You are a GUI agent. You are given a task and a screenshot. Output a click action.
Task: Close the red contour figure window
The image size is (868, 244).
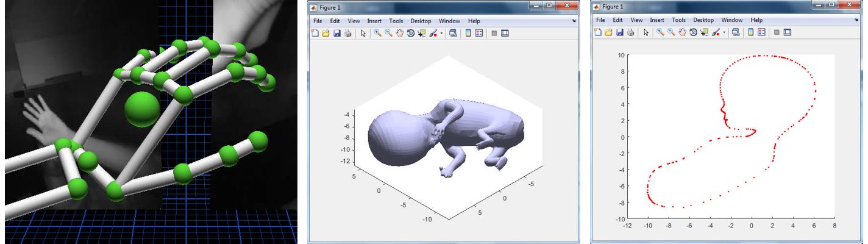(x=849, y=4)
